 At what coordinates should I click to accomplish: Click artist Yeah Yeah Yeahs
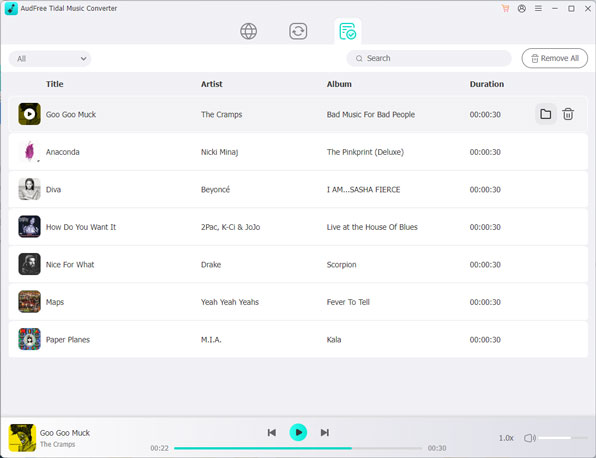click(x=230, y=302)
